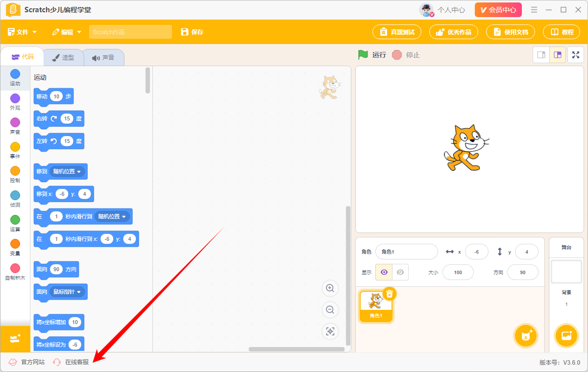588x372 pixels.
Task: Reset workspace zoom to center
Action: 330,331
